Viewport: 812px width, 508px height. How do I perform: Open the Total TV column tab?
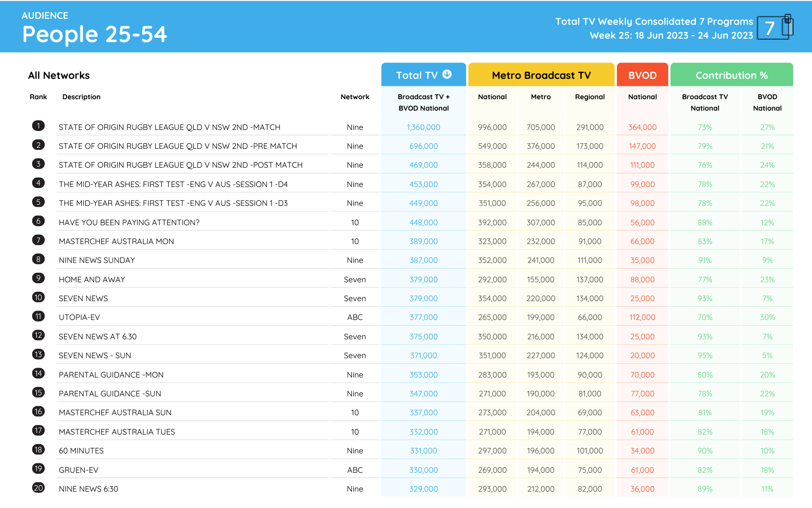coord(416,75)
